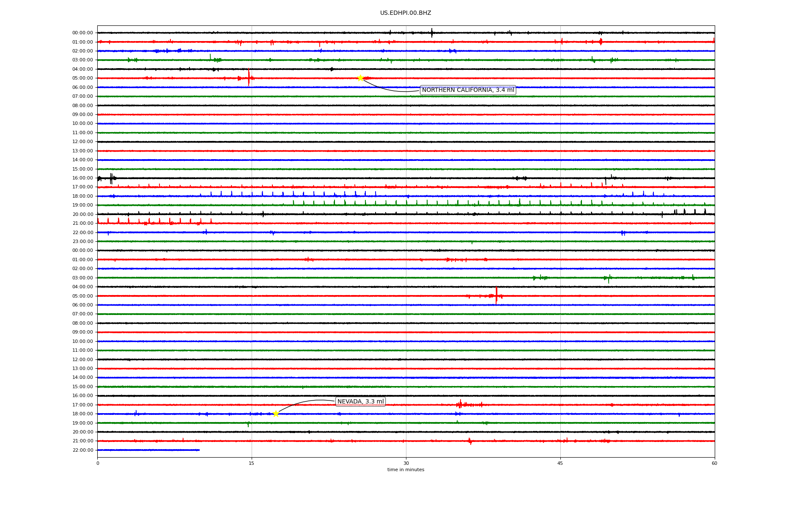Click the red signal burst on the second 17:00:00 trace
Viewport: 812px width, 508px height.
tap(461, 405)
